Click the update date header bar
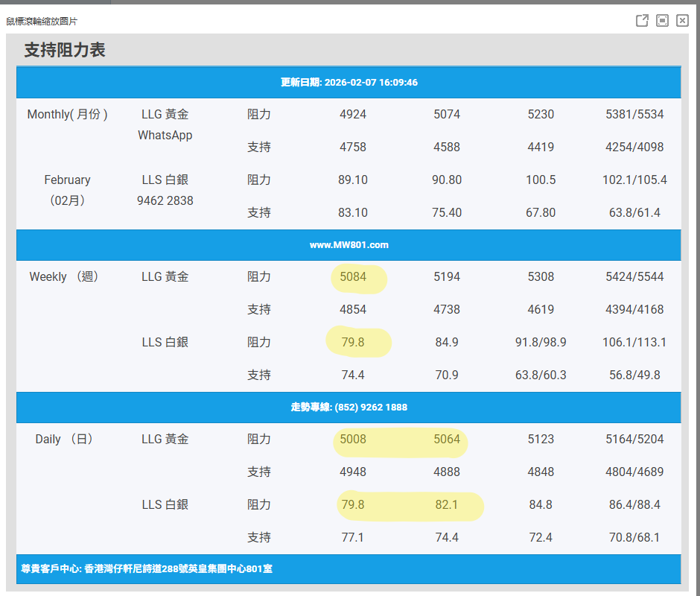The height and width of the screenshot is (596, 700). click(x=349, y=82)
